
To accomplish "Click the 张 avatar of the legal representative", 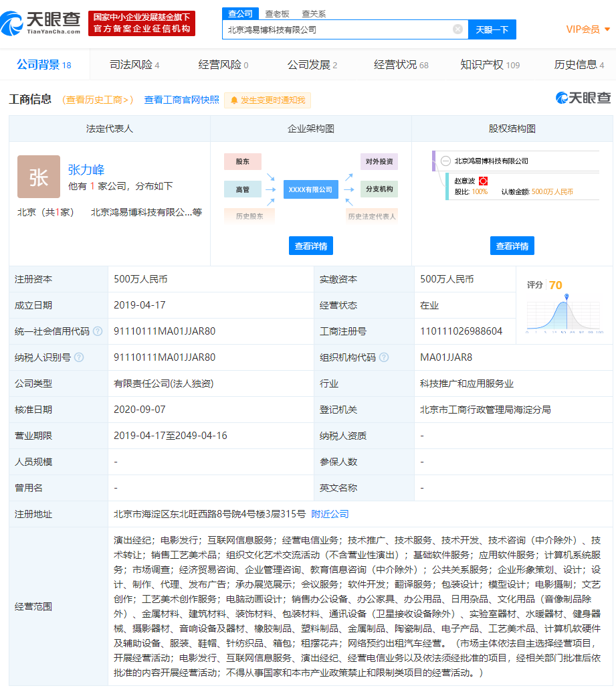I will [39, 177].
